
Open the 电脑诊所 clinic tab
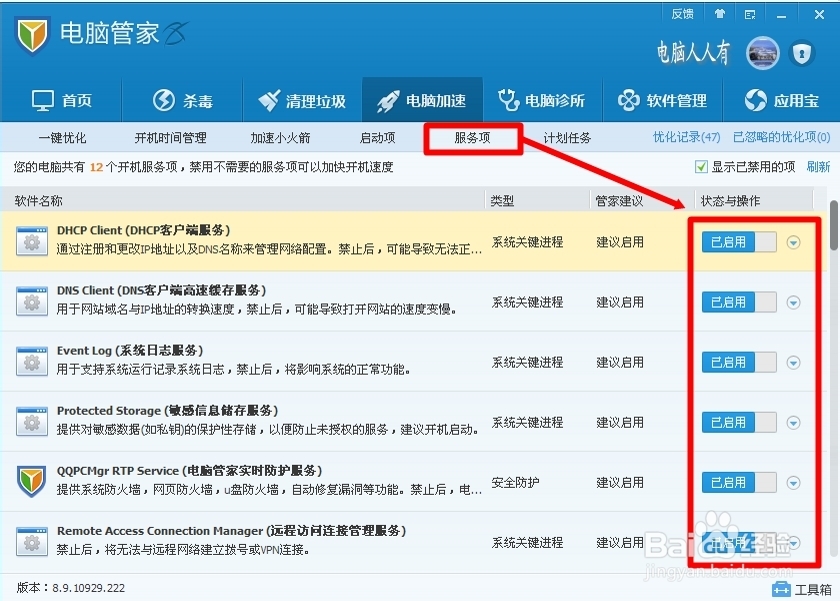pos(542,100)
